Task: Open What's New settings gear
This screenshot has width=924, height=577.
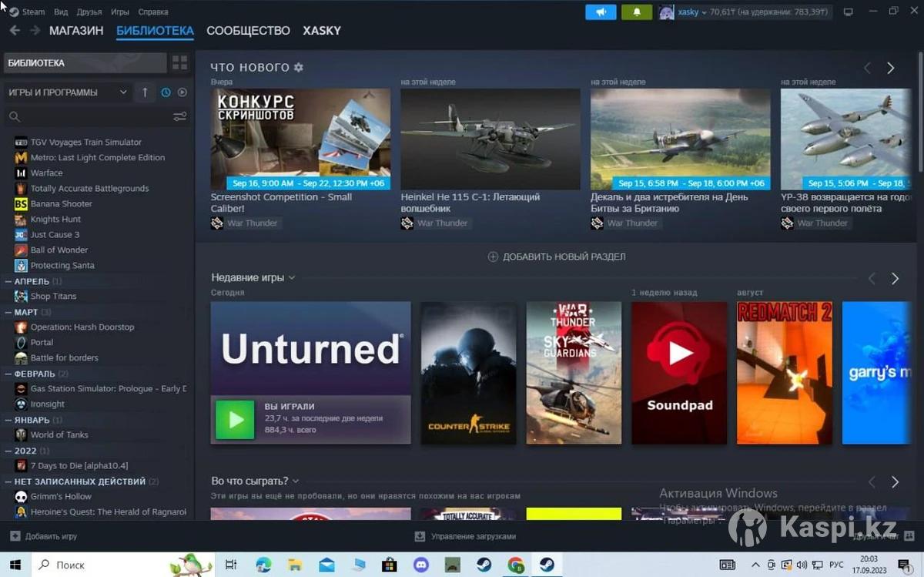Action: click(299, 68)
